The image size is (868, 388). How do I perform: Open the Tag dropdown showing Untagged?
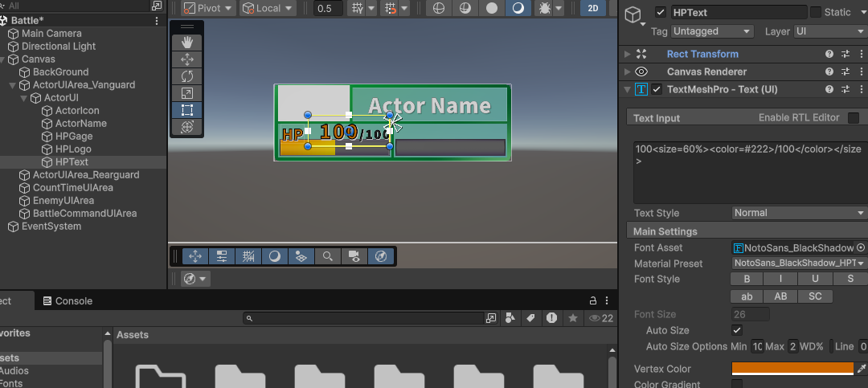[712, 31]
